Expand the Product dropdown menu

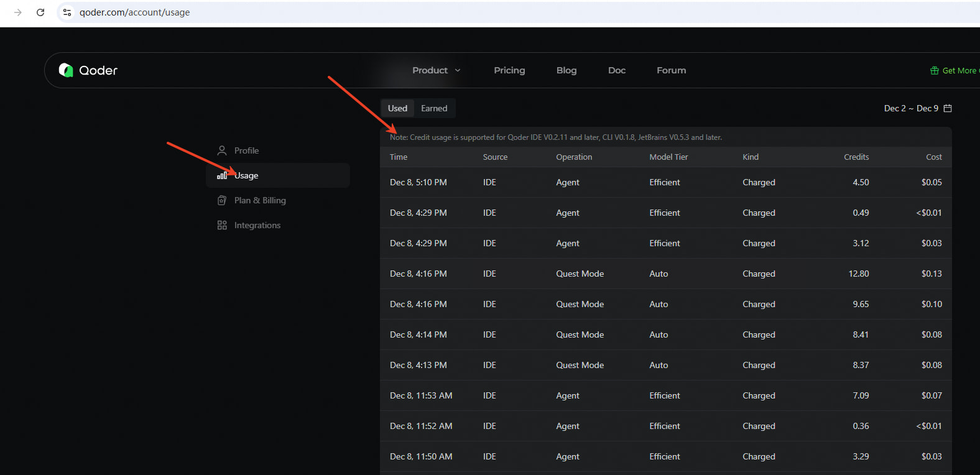tap(437, 70)
